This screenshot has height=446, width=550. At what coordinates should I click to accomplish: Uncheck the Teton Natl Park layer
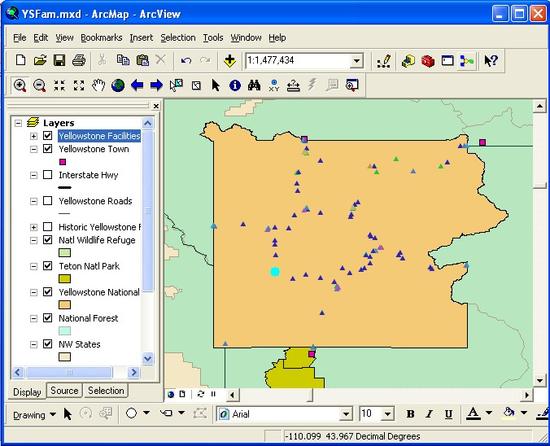click(48, 266)
